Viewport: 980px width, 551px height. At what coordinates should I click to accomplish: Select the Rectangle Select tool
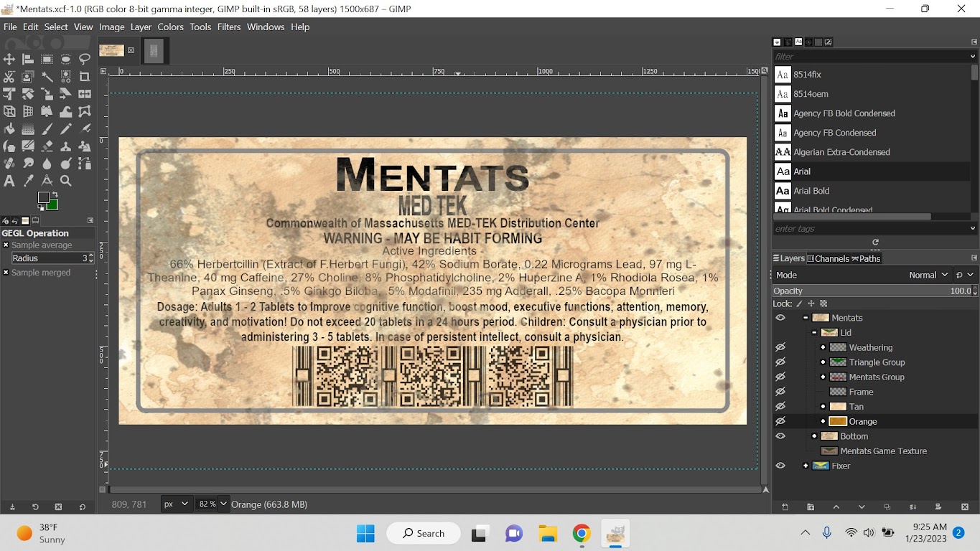coord(47,60)
